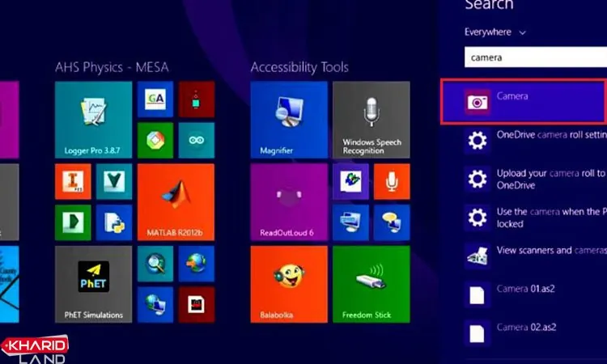Open the PhET Simulations tile
Screen dimensions: 607x364
(93, 284)
